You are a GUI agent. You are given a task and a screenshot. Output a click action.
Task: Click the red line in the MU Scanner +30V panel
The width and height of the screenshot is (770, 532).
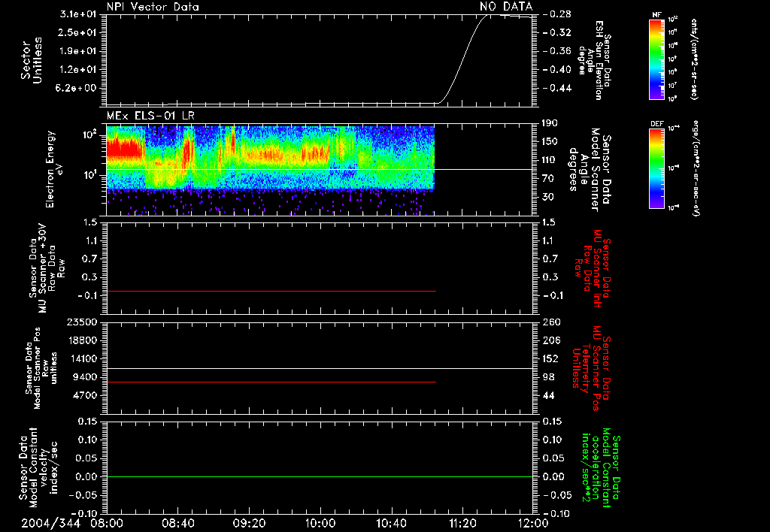click(271, 291)
